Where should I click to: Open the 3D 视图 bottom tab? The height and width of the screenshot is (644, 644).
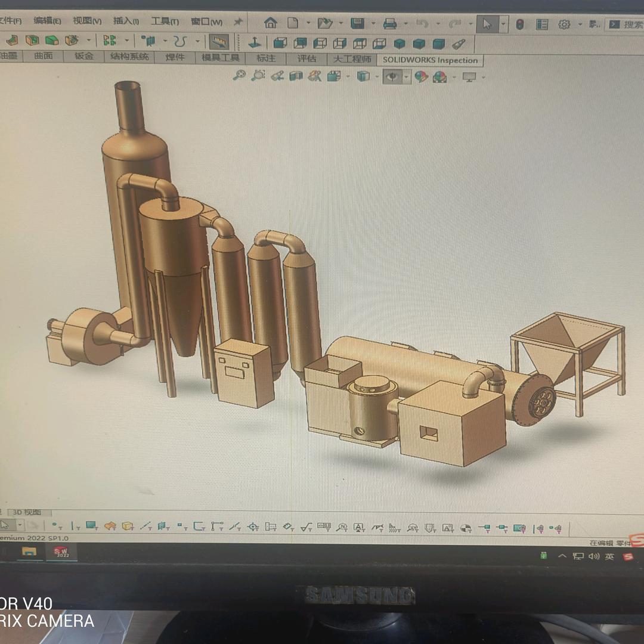(27, 512)
